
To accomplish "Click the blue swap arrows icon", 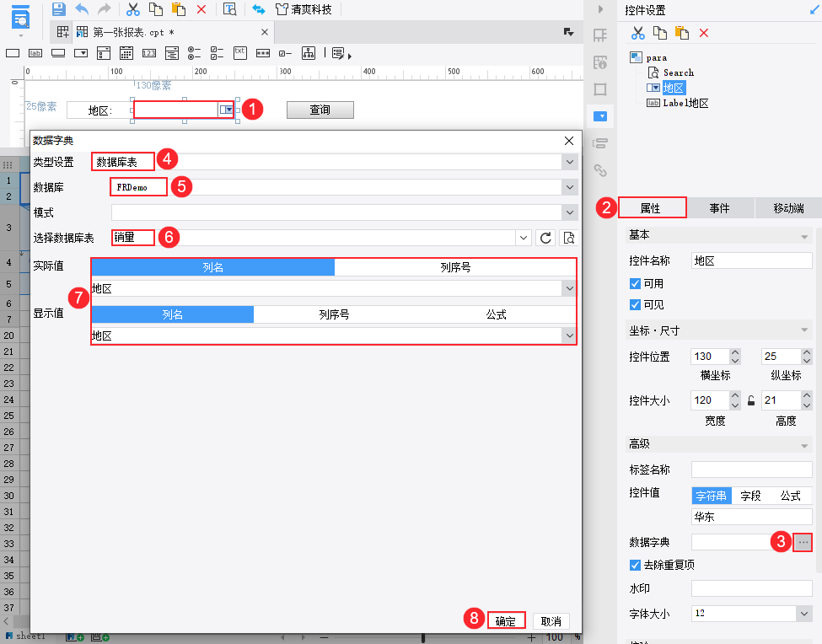I will pos(258,9).
